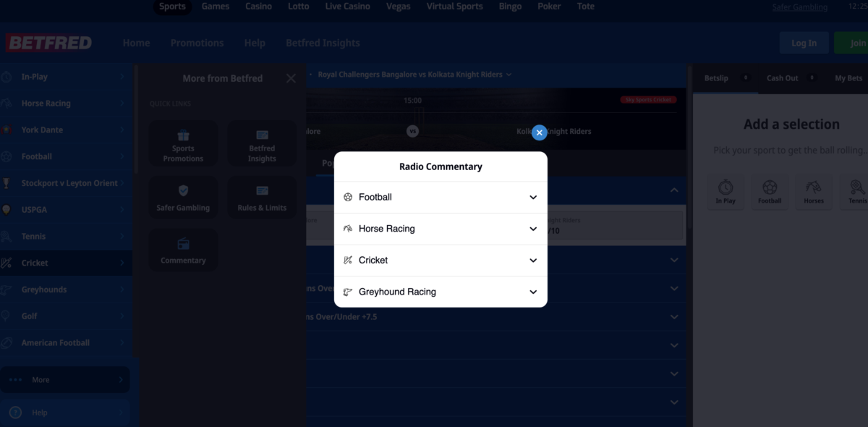Select the My Bets tab

click(848, 78)
